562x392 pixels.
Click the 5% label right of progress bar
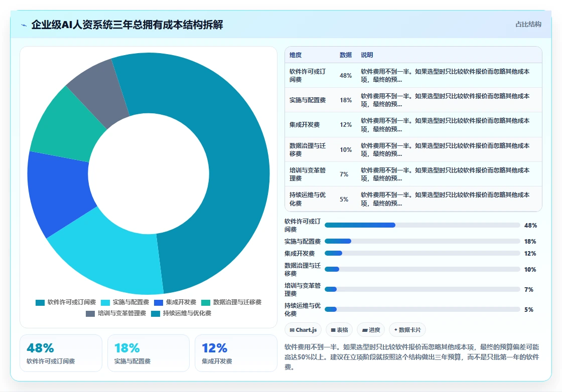coord(529,309)
